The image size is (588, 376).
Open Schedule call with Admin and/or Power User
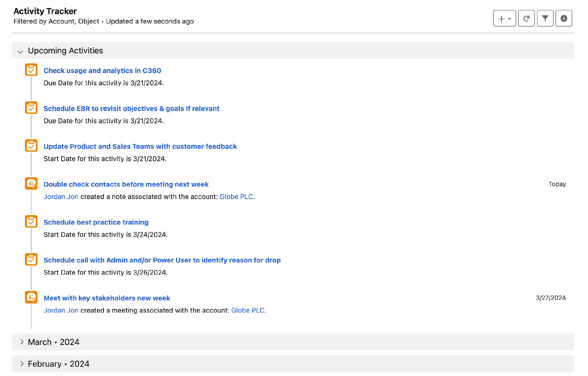(x=162, y=260)
